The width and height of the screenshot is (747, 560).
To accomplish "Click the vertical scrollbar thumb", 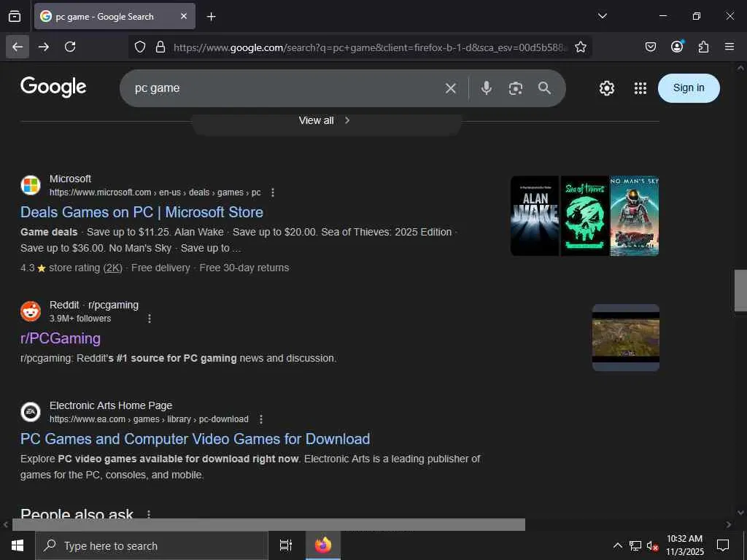I will 740,290.
